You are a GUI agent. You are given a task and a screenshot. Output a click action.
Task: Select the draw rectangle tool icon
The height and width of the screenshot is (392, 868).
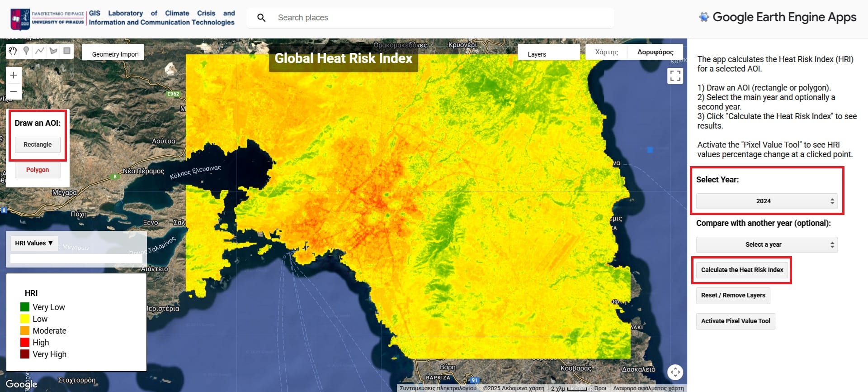pos(67,51)
